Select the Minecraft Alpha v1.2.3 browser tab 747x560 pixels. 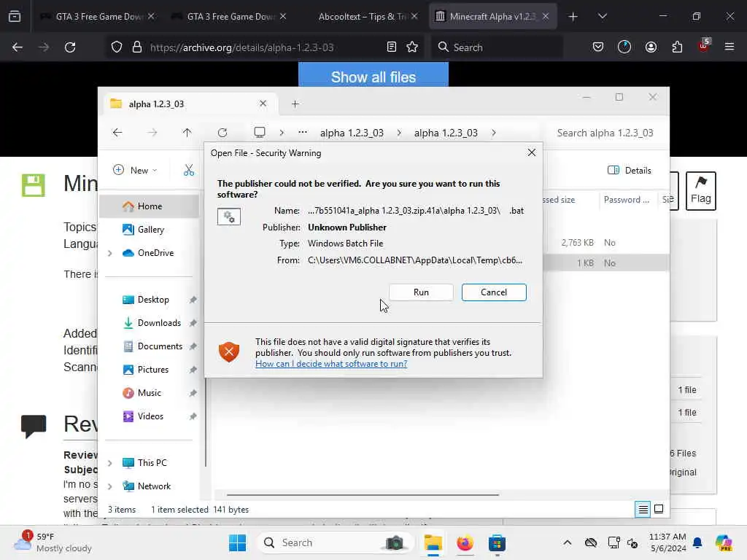[492, 16]
